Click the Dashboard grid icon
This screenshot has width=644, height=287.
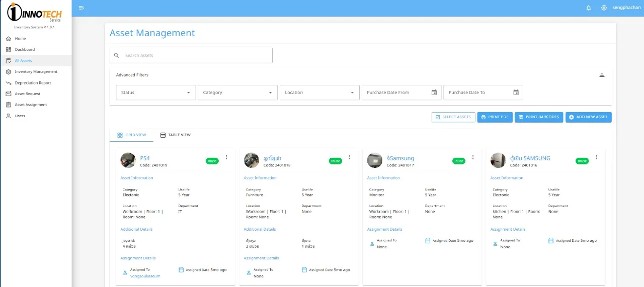coord(9,49)
